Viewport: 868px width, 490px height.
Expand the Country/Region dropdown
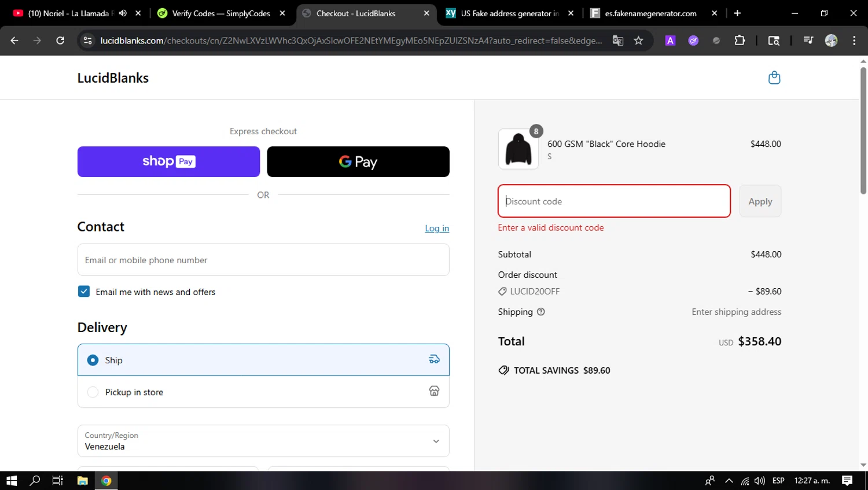coord(263,441)
